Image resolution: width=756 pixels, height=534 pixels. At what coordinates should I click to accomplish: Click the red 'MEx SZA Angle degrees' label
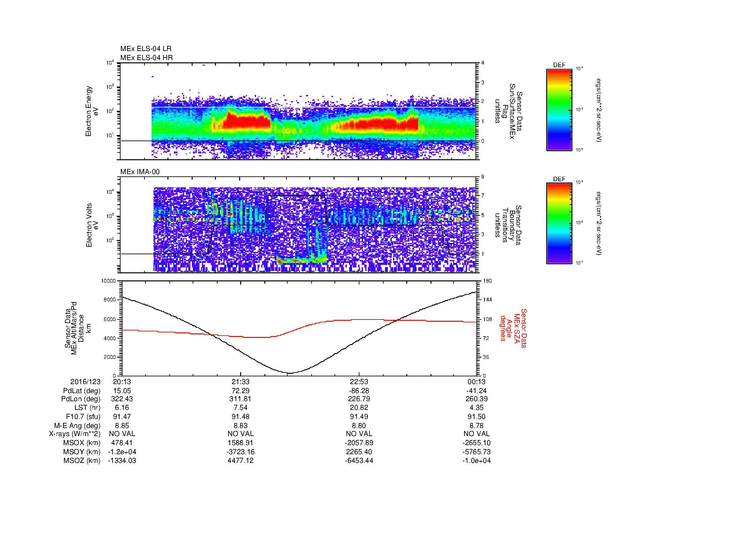point(513,328)
